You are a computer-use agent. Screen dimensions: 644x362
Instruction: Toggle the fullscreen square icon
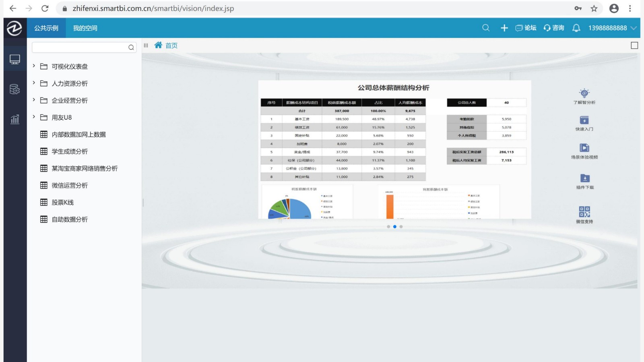[634, 46]
